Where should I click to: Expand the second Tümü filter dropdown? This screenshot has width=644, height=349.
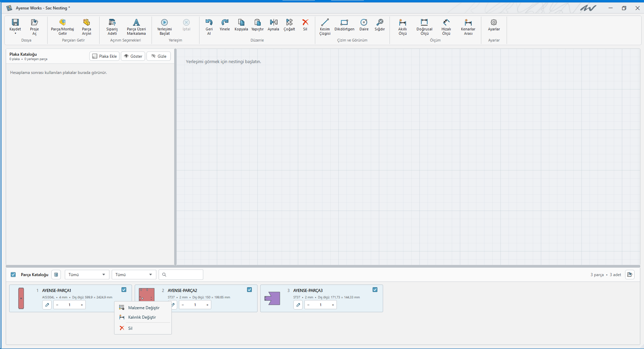(134, 274)
